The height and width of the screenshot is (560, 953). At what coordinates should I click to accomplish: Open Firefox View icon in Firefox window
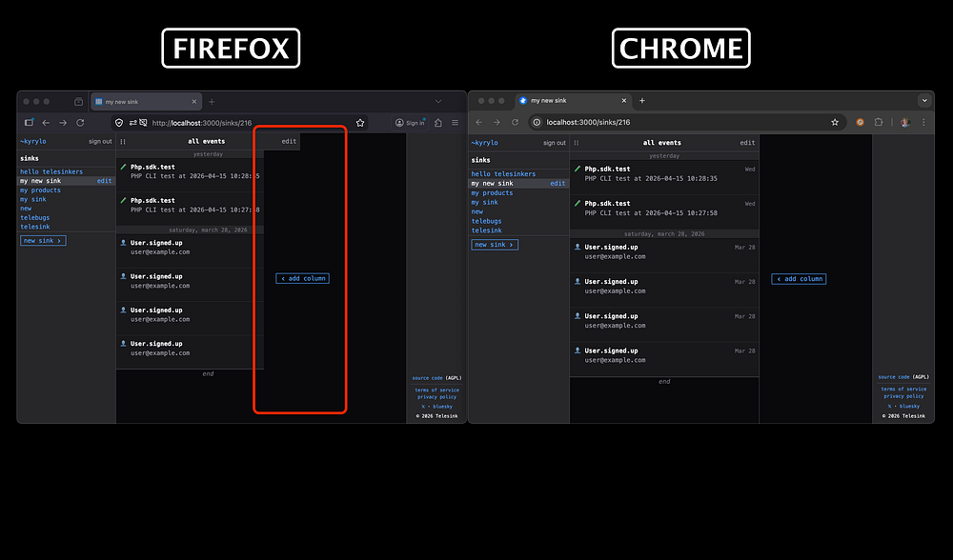pos(78,102)
